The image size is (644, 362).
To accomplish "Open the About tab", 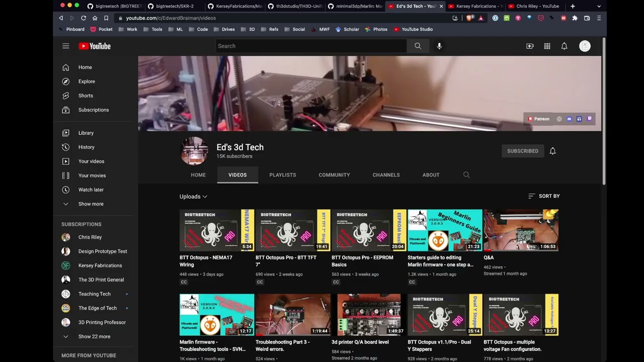I will (x=431, y=175).
